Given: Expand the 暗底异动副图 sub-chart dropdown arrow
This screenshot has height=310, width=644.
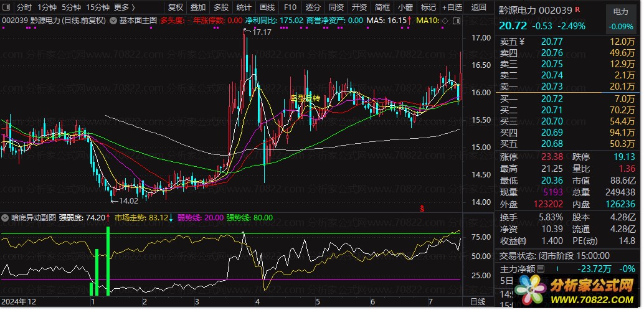Looking at the screenshot, I should pyautogui.click(x=6, y=218).
